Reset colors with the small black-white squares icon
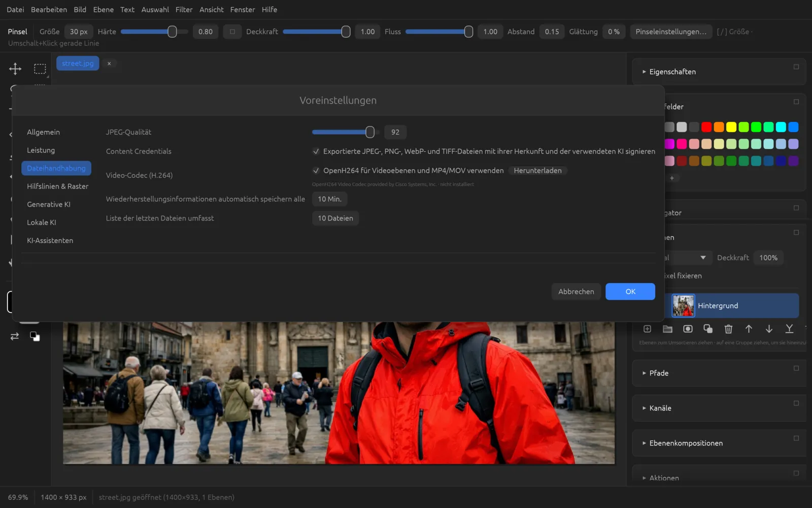This screenshot has width=812, height=508. [35, 336]
